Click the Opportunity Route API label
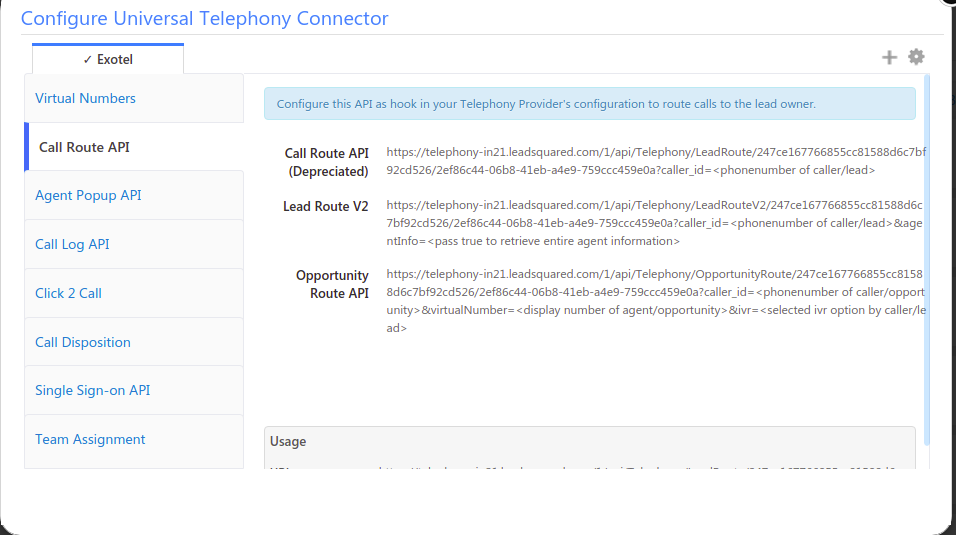956x535 pixels. pyautogui.click(x=332, y=284)
